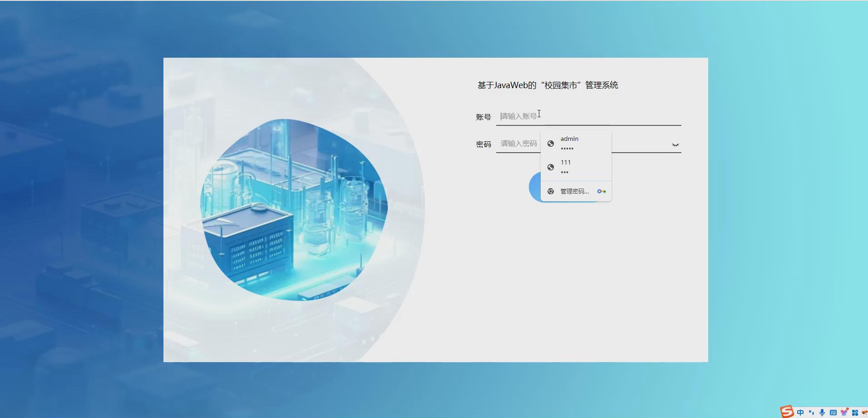Show the password with the eye icon

pos(675,144)
